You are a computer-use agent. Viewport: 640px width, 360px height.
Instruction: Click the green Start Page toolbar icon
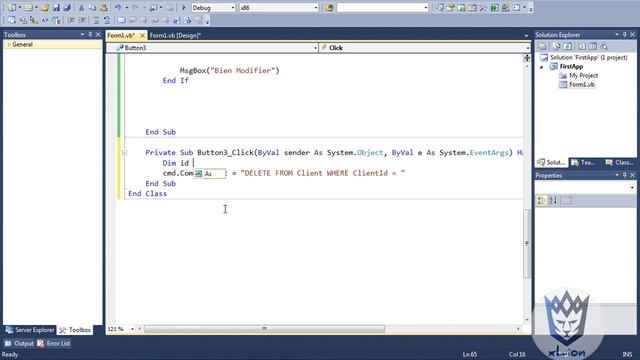coord(494,8)
